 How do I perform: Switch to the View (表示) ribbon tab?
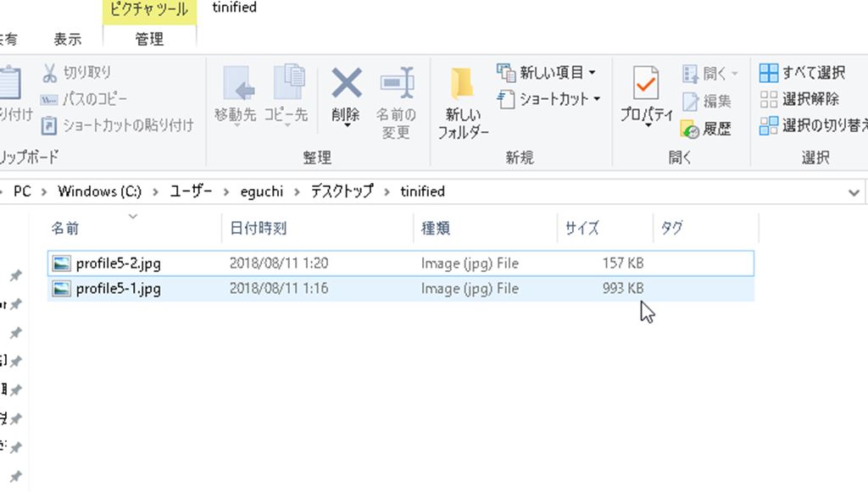(68, 39)
